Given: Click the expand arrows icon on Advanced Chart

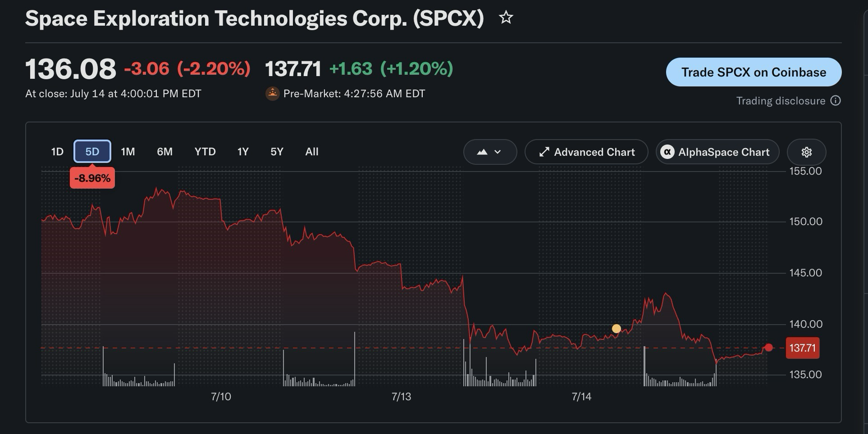Looking at the screenshot, I should click(544, 152).
